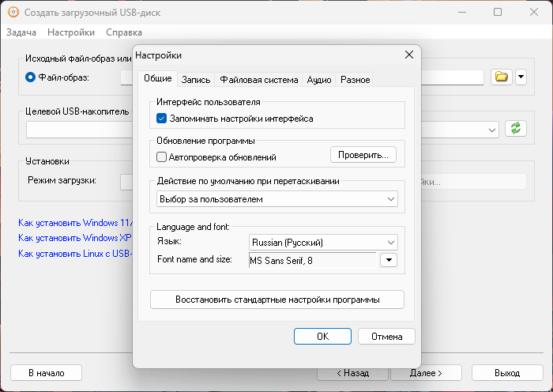Image resolution: width=553 pixels, height=392 pixels.
Task: Open the language dropdown "Russian (Русский)"
Action: coord(323,243)
